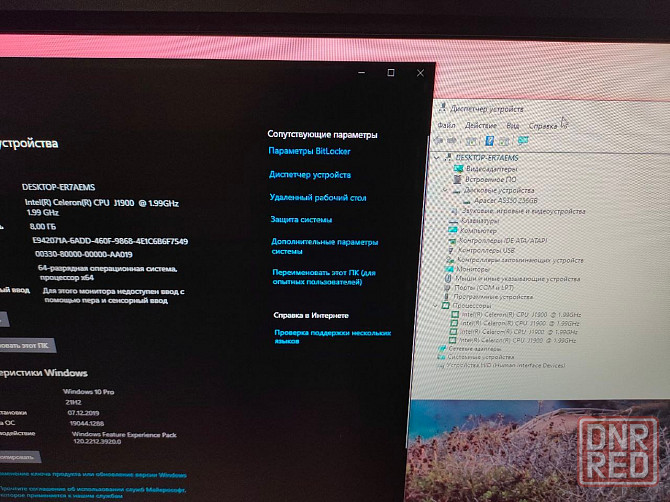
Task: Click Переименовать этот ПК (для опытных пользователей)
Action: click(x=324, y=277)
